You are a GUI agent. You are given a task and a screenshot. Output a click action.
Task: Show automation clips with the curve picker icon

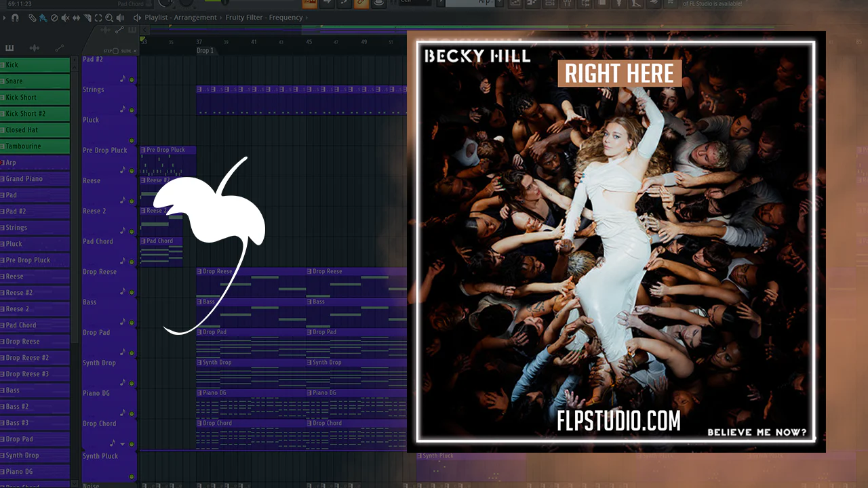pos(59,48)
